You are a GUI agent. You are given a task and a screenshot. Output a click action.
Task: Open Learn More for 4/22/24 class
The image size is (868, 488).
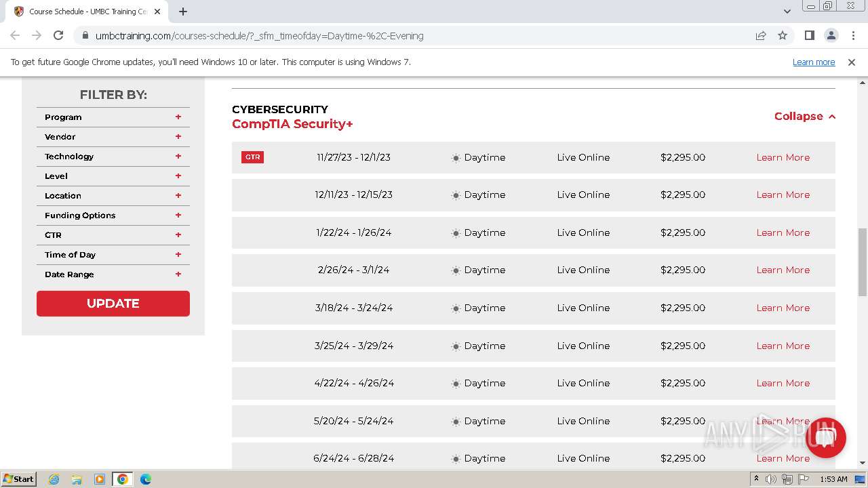[783, 383]
